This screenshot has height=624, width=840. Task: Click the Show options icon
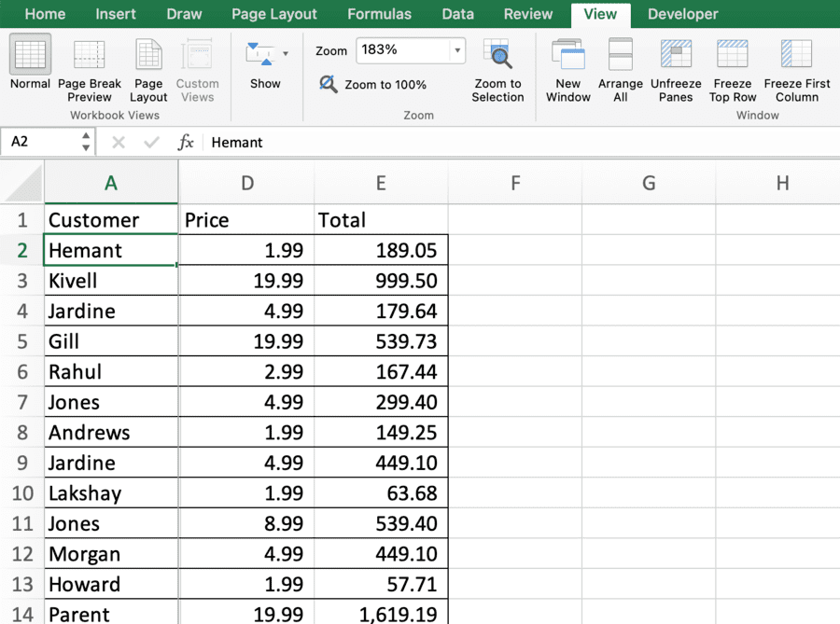point(259,54)
